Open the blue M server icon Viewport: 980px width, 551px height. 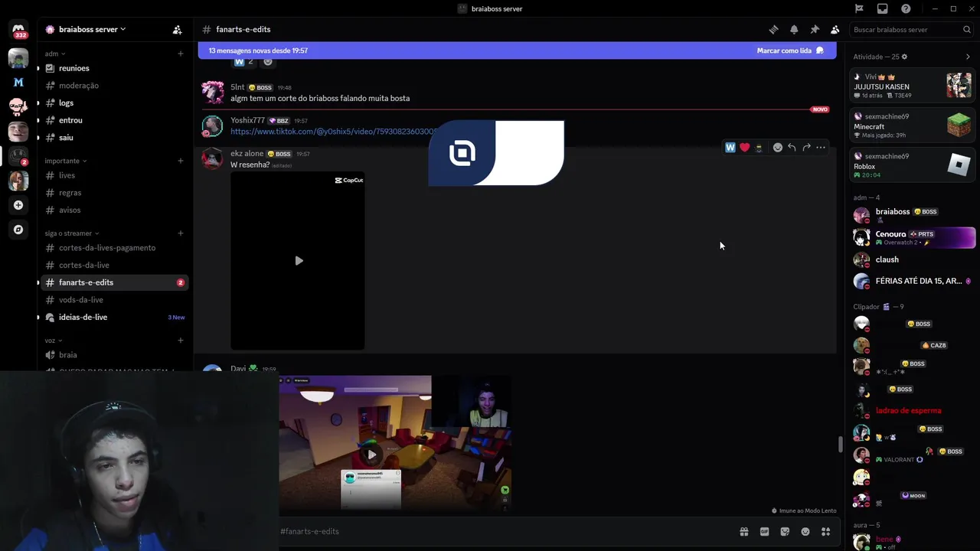[x=18, y=82]
